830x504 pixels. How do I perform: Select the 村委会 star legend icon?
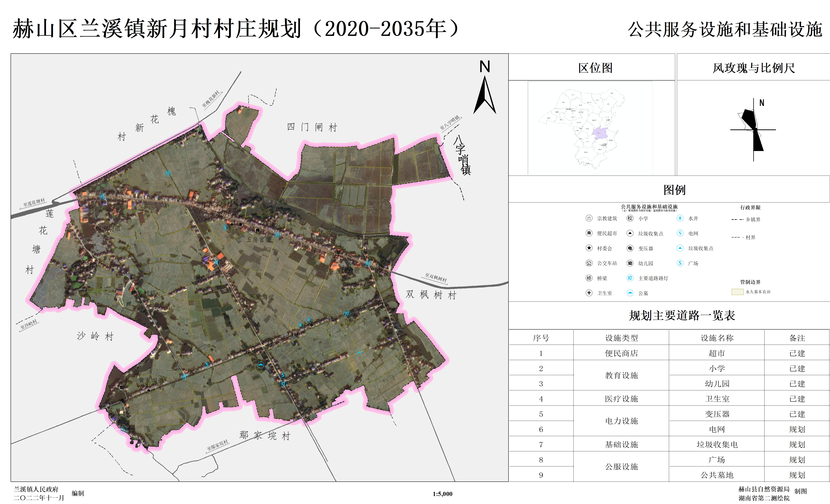pos(589,248)
